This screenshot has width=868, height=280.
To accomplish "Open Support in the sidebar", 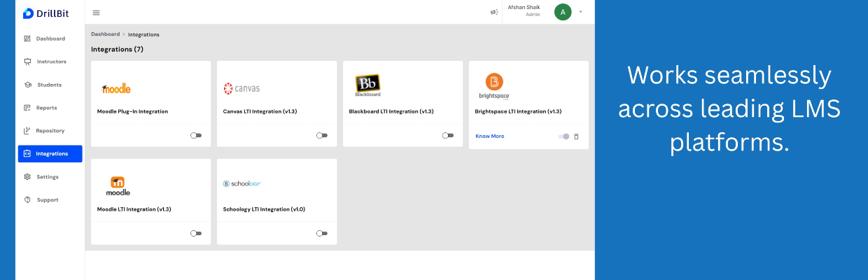I will coord(50,200).
